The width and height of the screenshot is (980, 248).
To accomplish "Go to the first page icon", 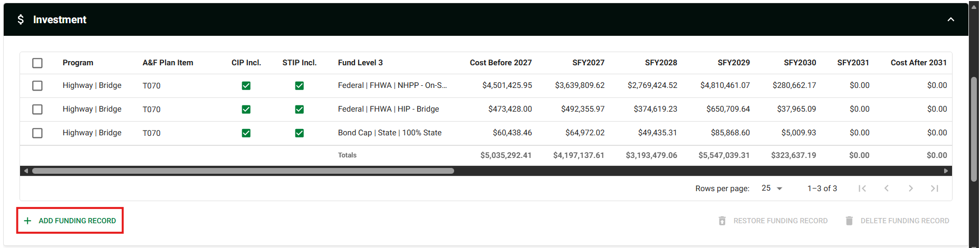I will pos(862,189).
